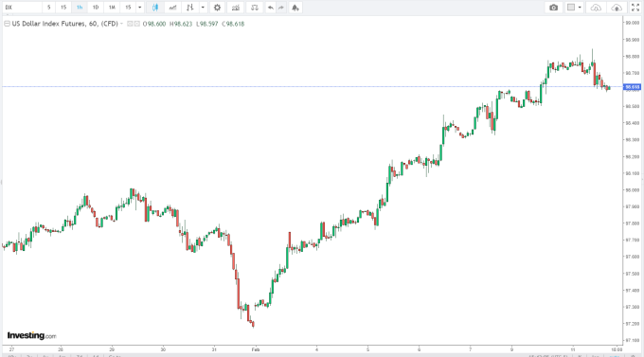The height and width of the screenshot is (357, 644).
Task: Open the indicators menu
Action: pos(235,8)
